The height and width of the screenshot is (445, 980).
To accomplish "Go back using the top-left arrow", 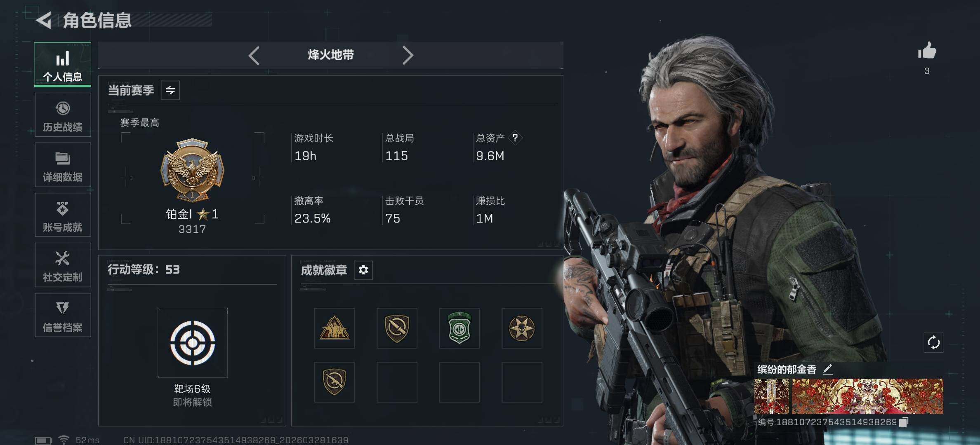I will point(44,20).
